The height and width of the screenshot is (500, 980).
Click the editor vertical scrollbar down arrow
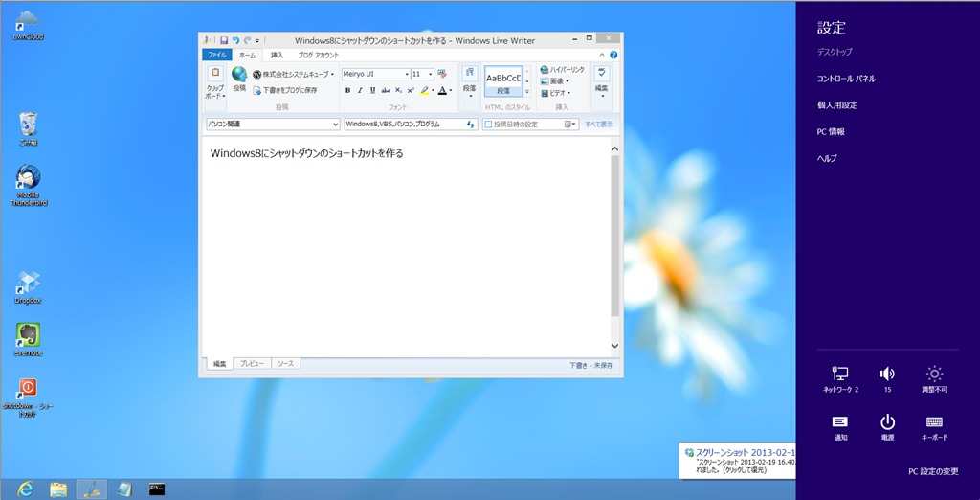(x=614, y=346)
